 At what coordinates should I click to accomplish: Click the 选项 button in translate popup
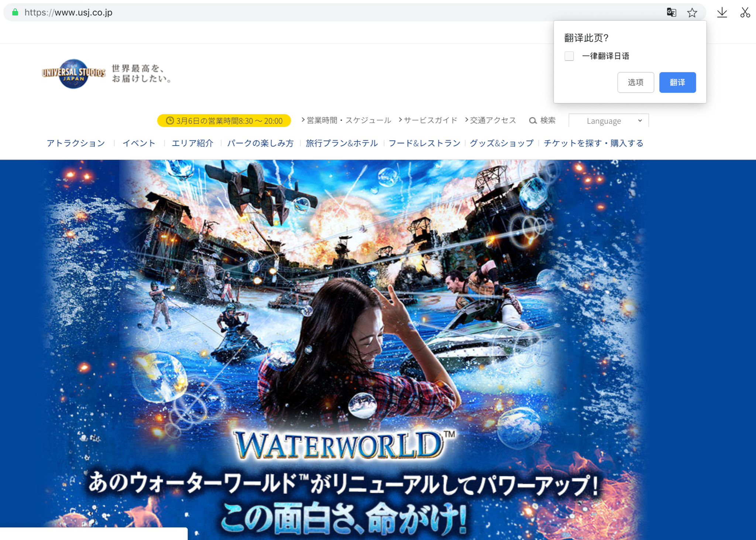[x=636, y=82]
